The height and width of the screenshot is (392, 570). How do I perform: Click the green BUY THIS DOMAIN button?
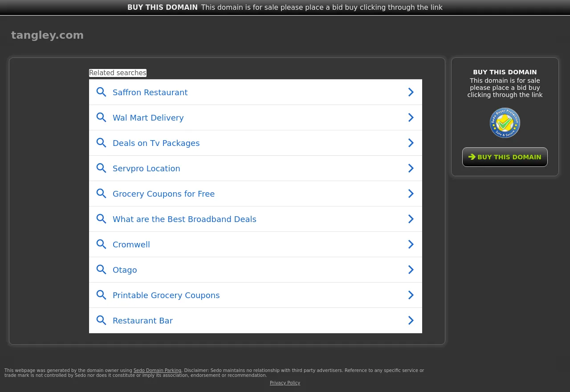[x=505, y=157]
